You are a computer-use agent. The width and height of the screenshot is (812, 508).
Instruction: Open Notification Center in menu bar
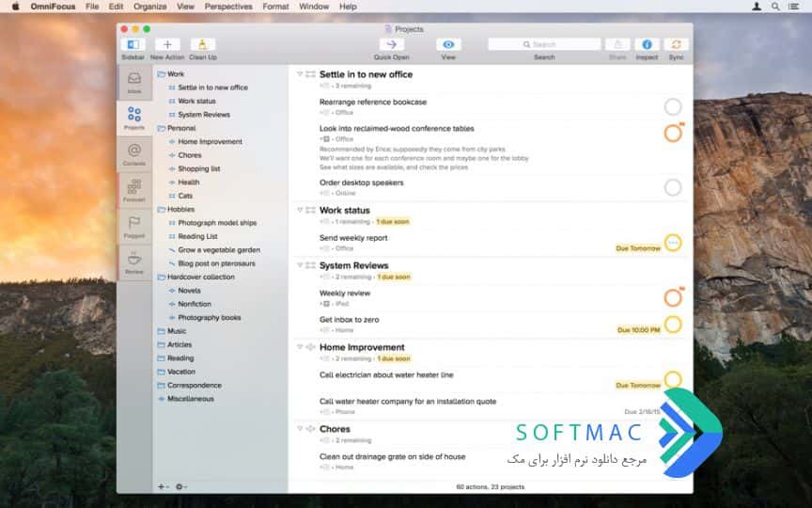tap(793, 7)
